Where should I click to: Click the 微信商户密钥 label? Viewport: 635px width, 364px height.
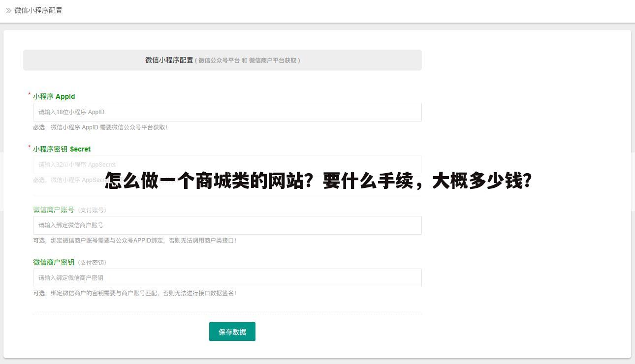(54, 262)
